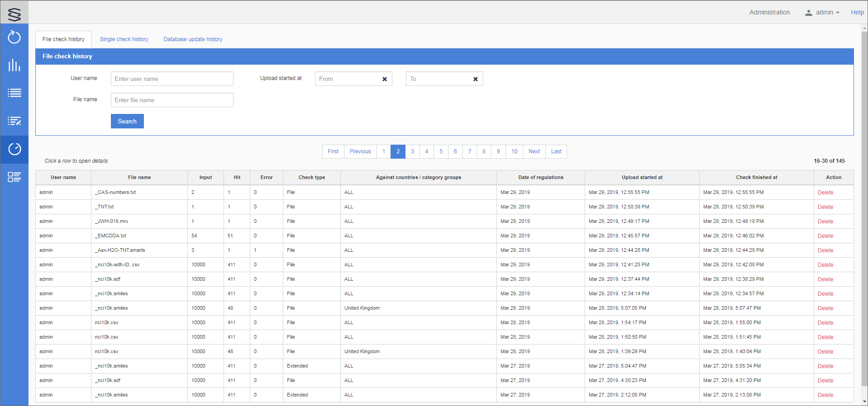Clear the To date field with X icon
This screenshot has height=406, width=868.
click(x=476, y=79)
